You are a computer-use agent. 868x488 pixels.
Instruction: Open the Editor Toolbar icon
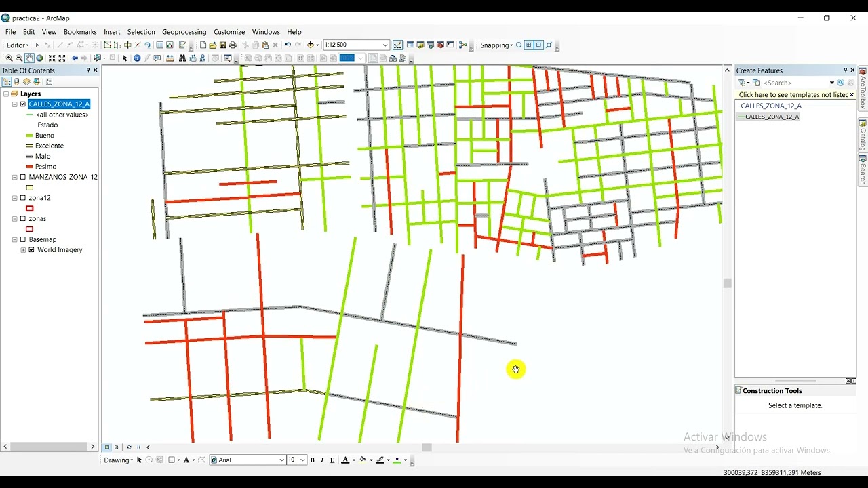pyautogui.click(x=398, y=45)
